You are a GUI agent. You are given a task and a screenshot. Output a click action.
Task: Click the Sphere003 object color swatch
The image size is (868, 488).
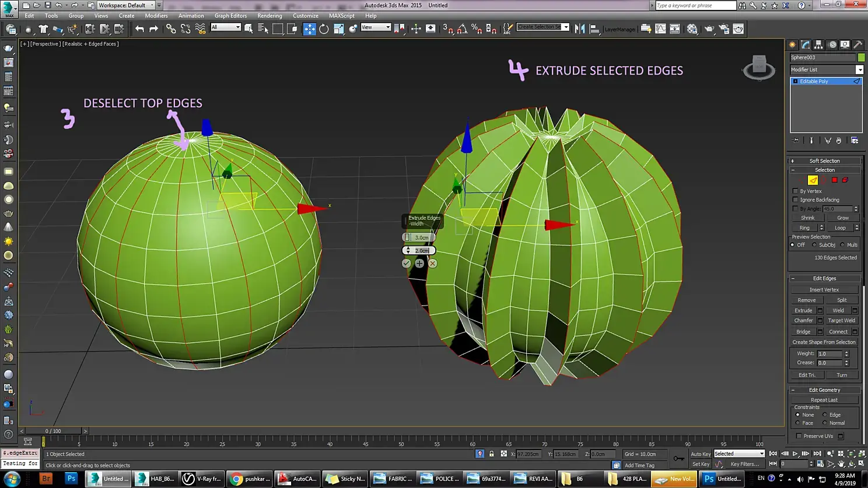(861, 57)
